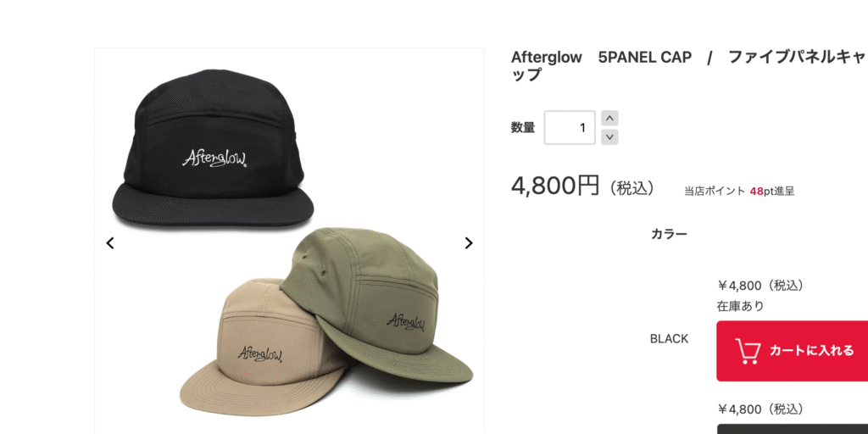The height and width of the screenshot is (434, 868).
Task: Click the black Afterglow cap photo
Action: click(x=213, y=148)
